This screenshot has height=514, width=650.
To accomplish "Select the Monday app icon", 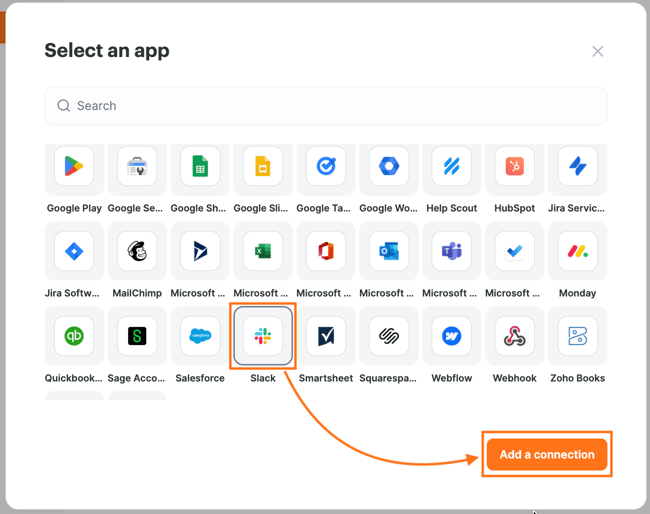I will [x=578, y=251].
